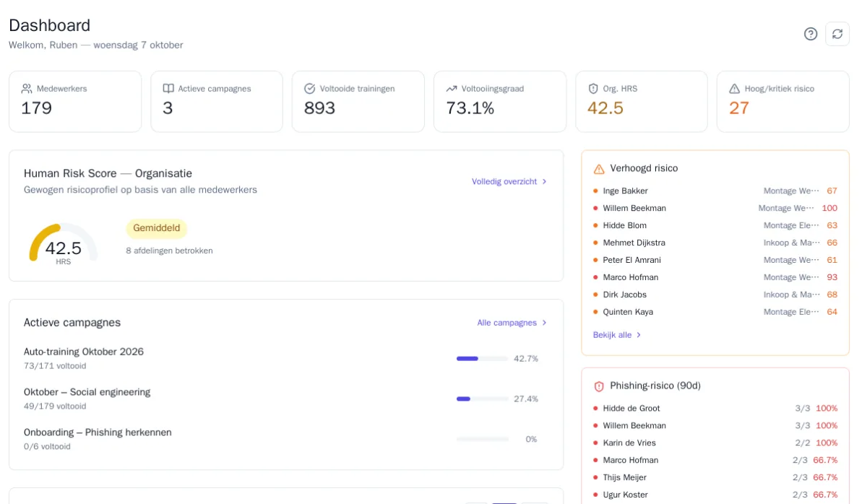Click the Actieve campagnes book icon

(168, 89)
